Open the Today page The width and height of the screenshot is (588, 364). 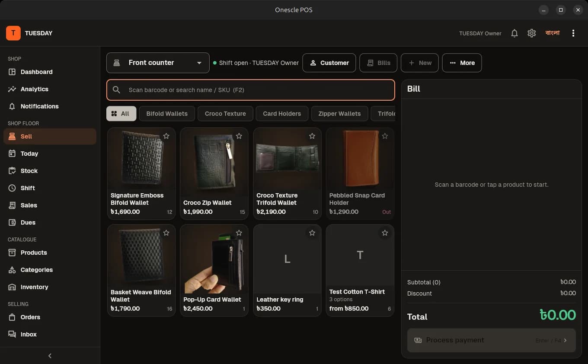click(x=50, y=153)
